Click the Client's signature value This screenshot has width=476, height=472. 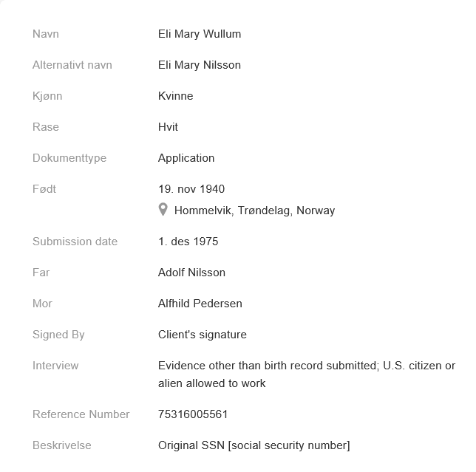coord(203,335)
